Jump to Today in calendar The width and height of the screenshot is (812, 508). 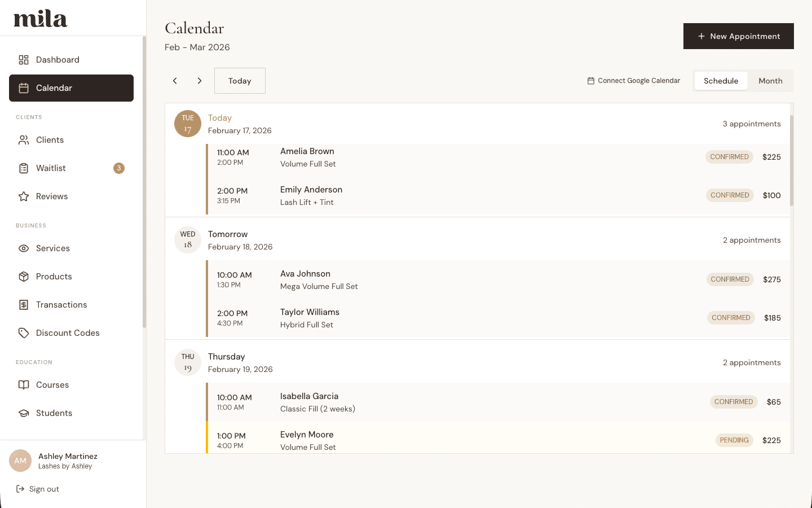click(x=240, y=81)
